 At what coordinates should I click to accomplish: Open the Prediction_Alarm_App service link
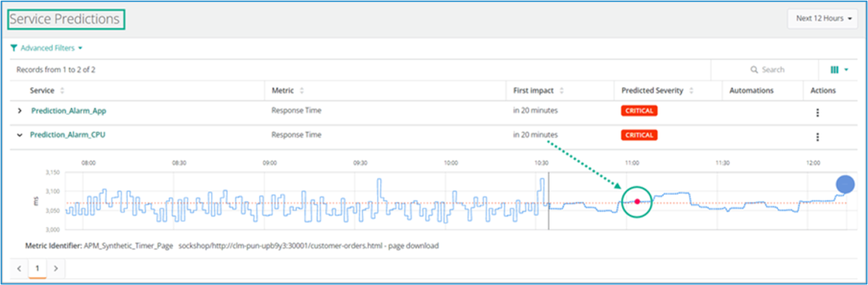(x=69, y=110)
